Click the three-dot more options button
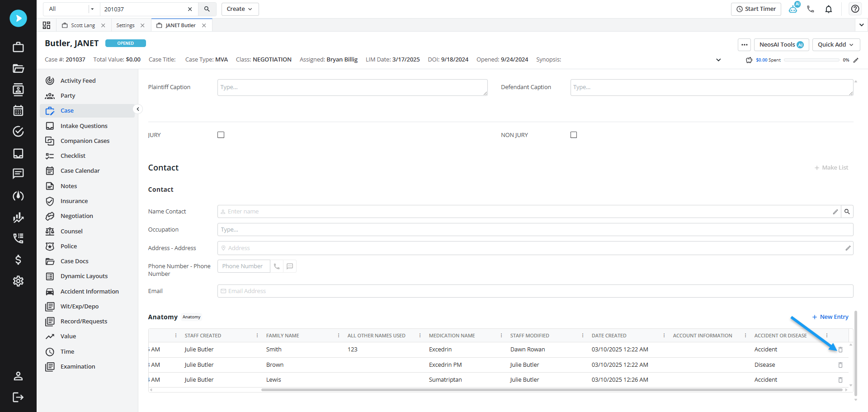868x412 pixels. [x=745, y=45]
